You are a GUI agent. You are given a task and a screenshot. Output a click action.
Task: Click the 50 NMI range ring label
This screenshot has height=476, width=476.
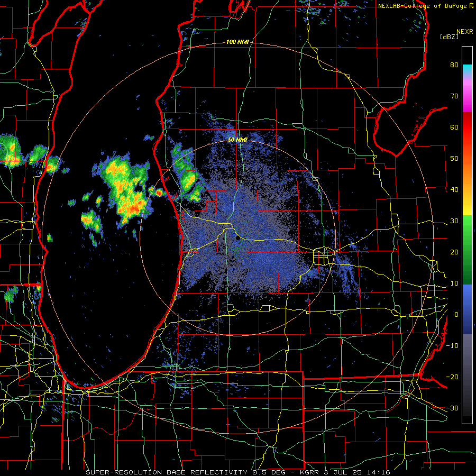(237, 140)
